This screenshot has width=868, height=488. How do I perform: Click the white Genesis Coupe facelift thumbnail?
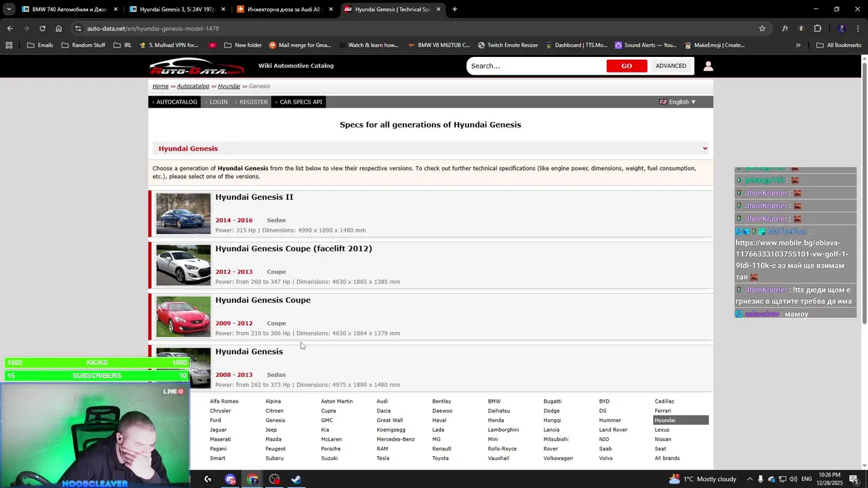click(x=183, y=265)
